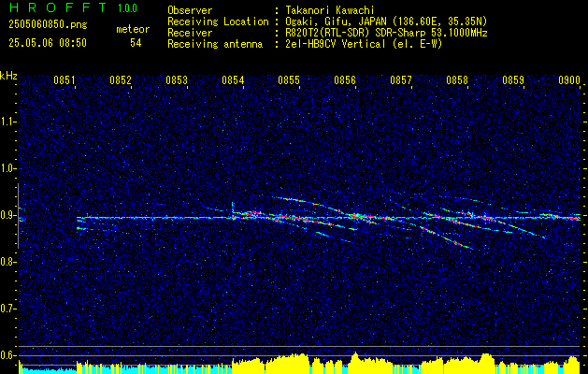Click the gray vertical bar beside 0.9 kHz
Viewport: 588px width, 374px height.
click(x=18, y=216)
